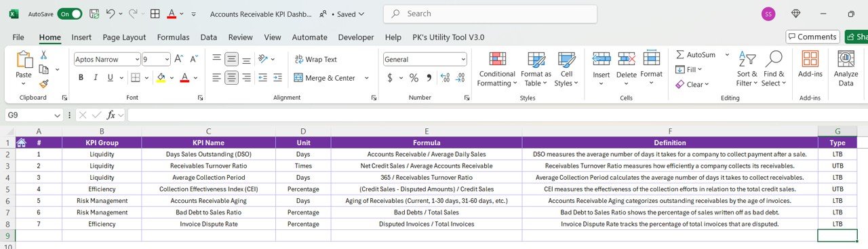
Task: Click Merge & Center button
Action: pyautogui.click(x=325, y=78)
